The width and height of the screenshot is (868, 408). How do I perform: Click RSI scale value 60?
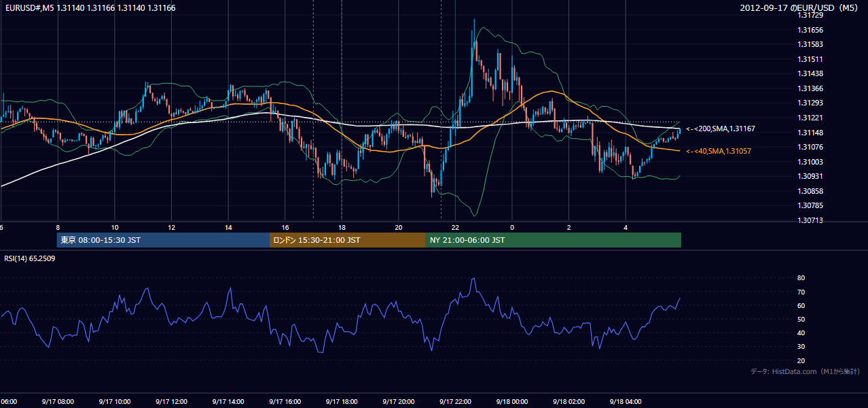[801, 305]
